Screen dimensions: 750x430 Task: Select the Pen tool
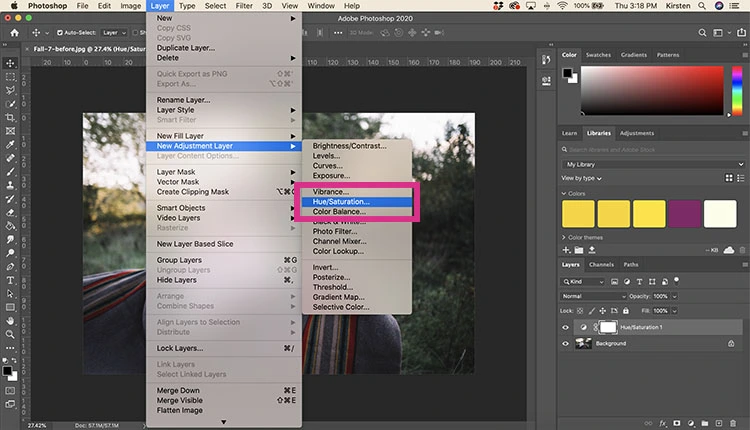10,266
